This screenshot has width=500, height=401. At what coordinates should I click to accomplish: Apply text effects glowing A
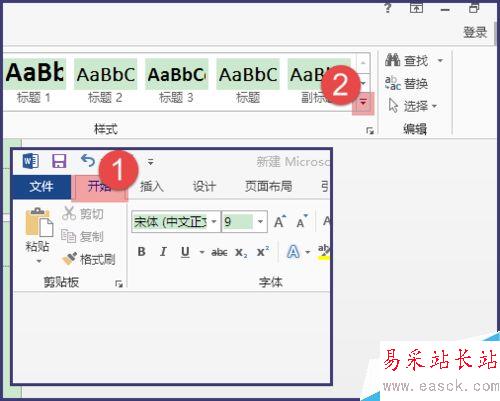coord(293,252)
